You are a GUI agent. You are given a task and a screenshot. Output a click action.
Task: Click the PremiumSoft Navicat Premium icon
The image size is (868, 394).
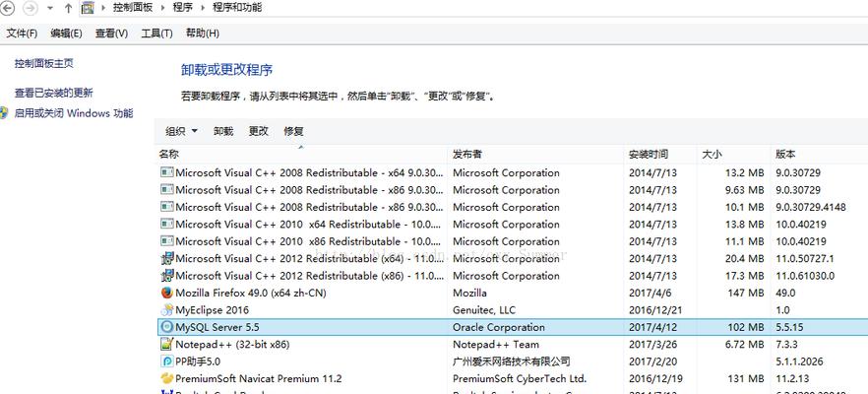(166, 379)
